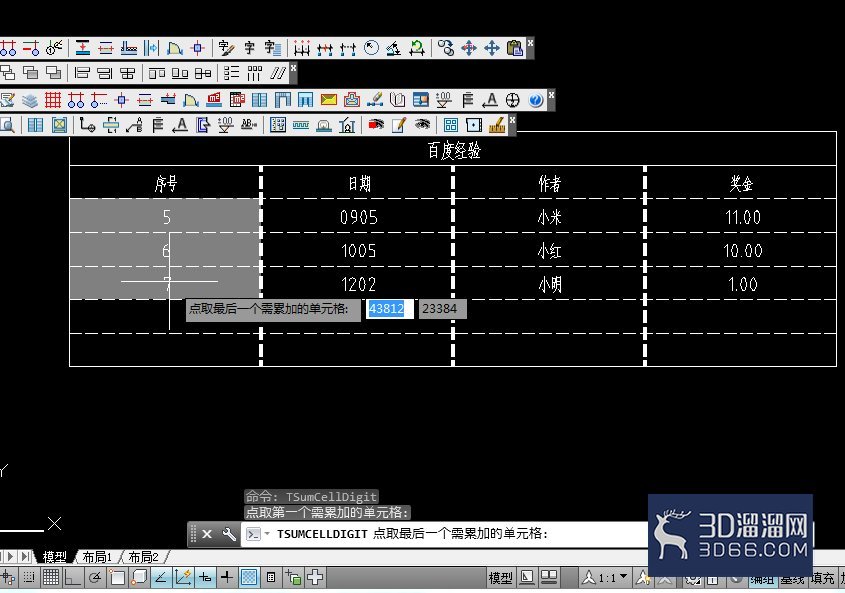Image resolution: width=845 pixels, height=593 pixels.
Task: Click the 模型 model space status button
Action: 501,578
